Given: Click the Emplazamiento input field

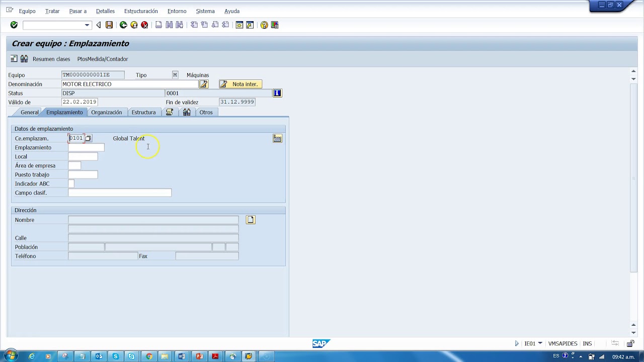Looking at the screenshot, I should [86, 147].
